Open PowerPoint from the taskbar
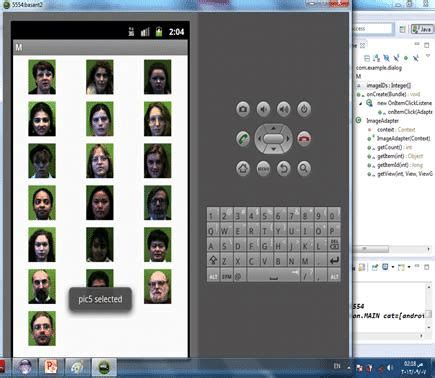Image resolution: width=435 pixels, height=378 pixels. 51,367
